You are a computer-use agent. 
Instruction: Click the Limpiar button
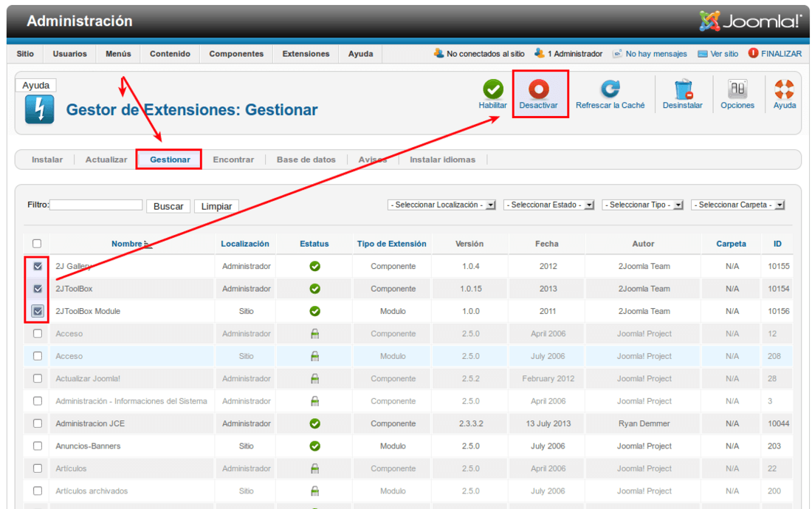pyautogui.click(x=216, y=206)
